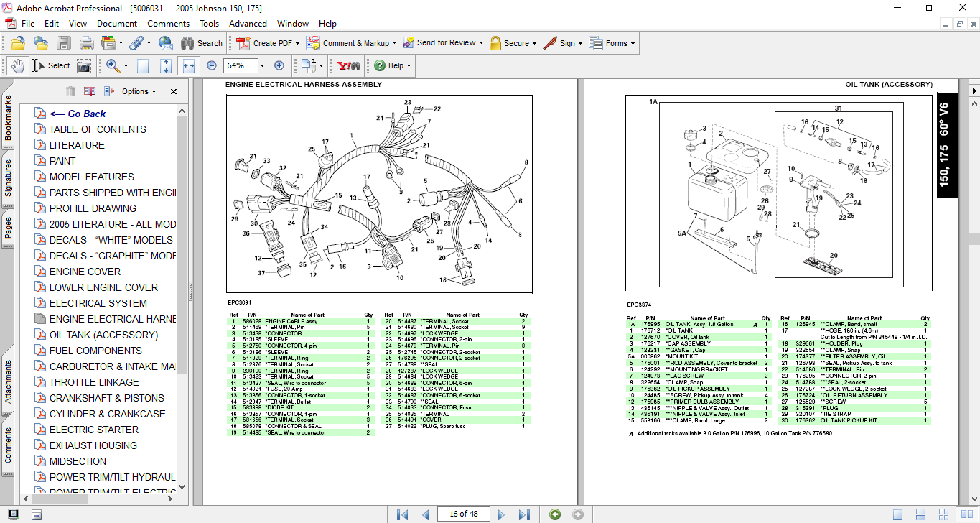
Task: Toggle Fit Width view mode
Action: pos(189,65)
